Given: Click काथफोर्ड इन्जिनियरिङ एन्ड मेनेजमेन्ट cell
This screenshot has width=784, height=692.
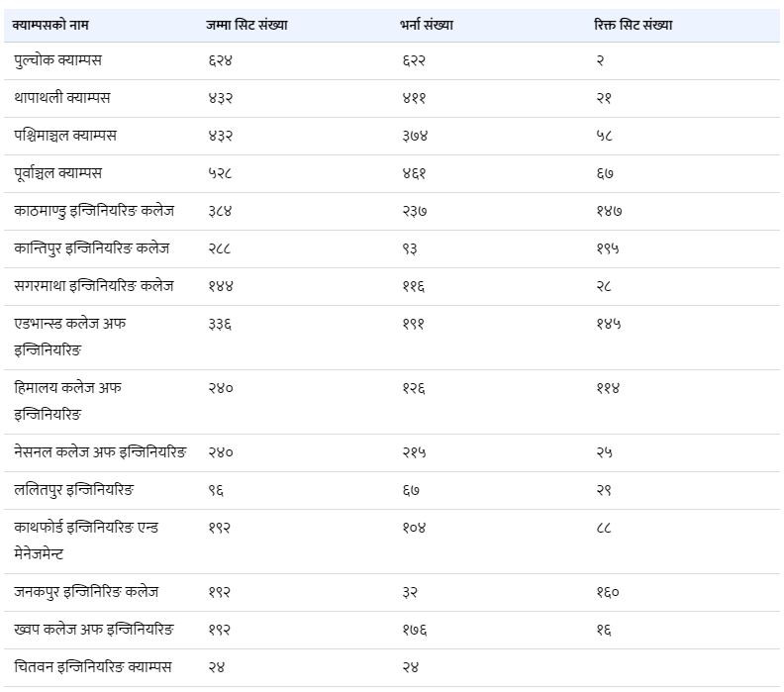Looking at the screenshot, I should click(x=86, y=541).
